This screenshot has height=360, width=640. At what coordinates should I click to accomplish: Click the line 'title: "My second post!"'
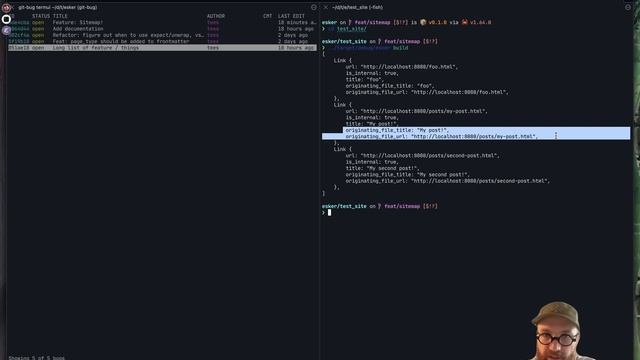[382, 168]
